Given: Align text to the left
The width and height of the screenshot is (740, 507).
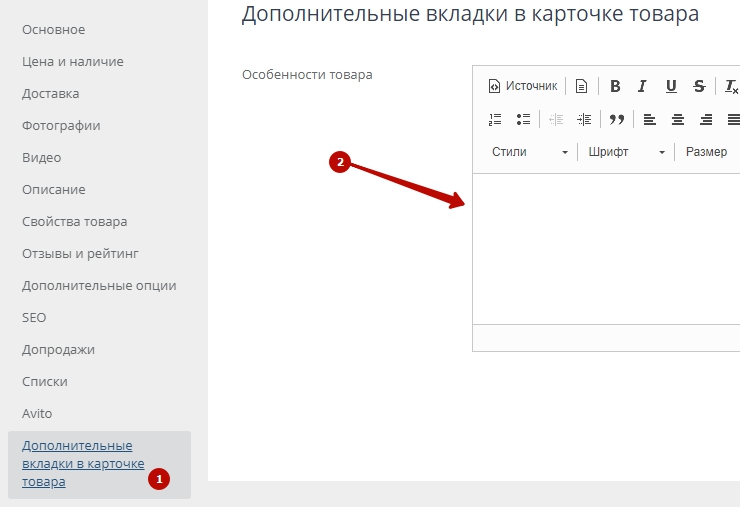Looking at the screenshot, I should 650,119.
